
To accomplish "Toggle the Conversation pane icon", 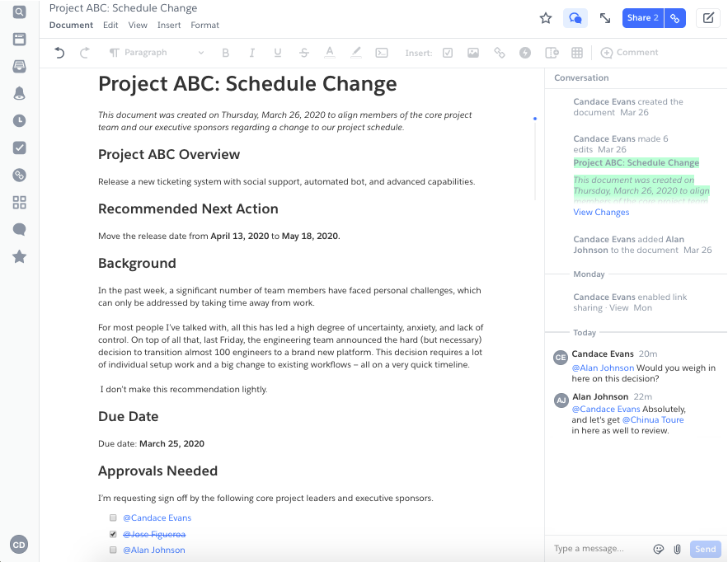I will coord(575,18).
